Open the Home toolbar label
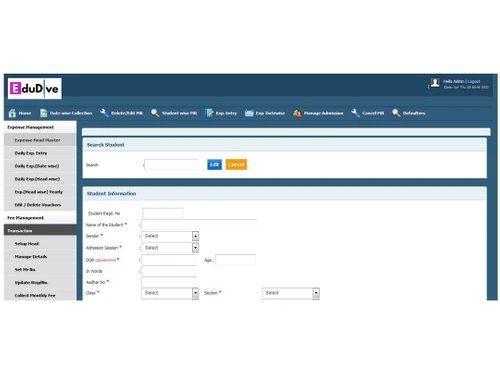 (x=25, y=113)
